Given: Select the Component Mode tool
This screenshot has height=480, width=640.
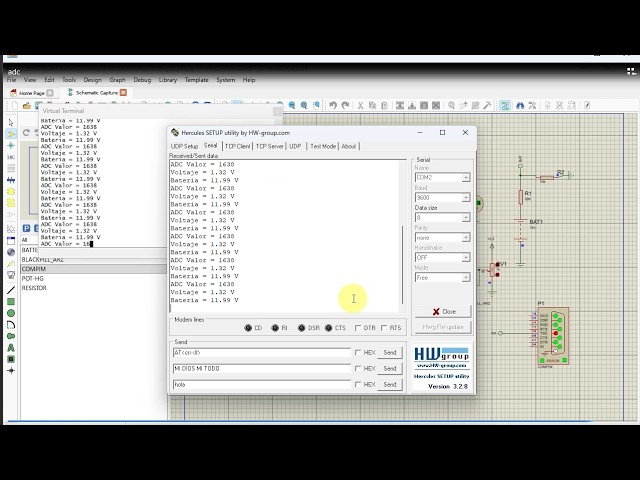Looking at the screenshot, I should coord(11,134).
